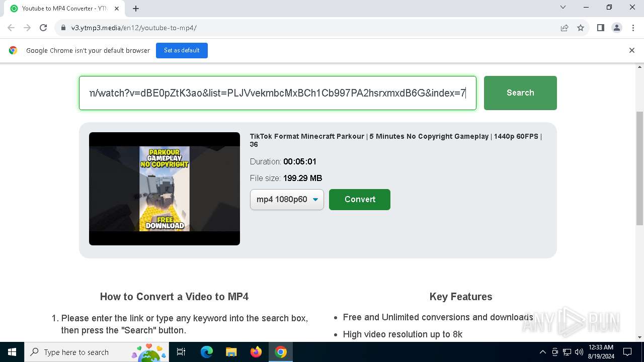Open Chrome's three-dot menu

[633, 28]
